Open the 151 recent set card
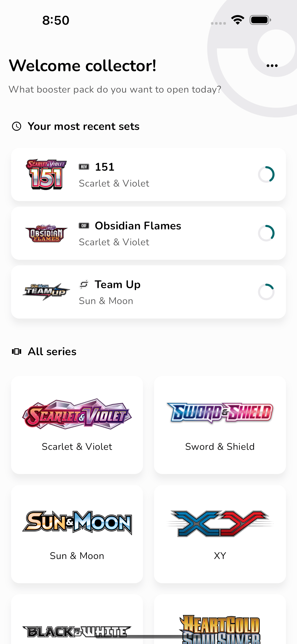Viewport: 297px width, 644px height. [148, 174]
